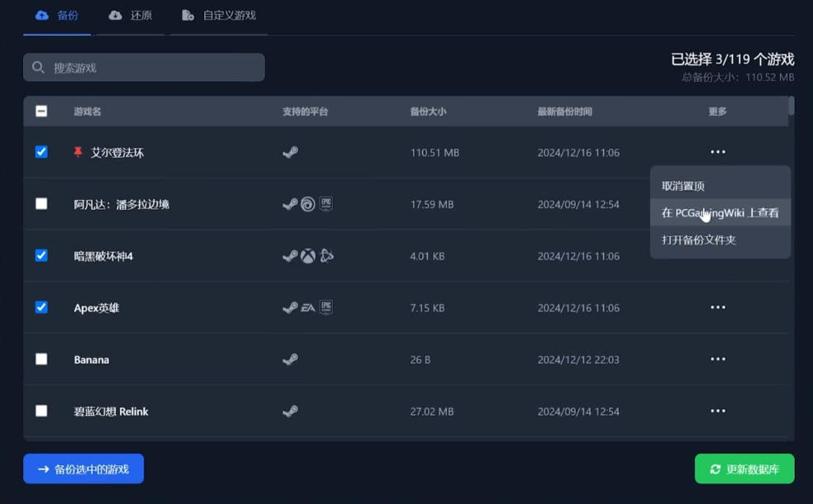Uncheck the 艾尔登法环 checkbox

click(x=41, y=152)
